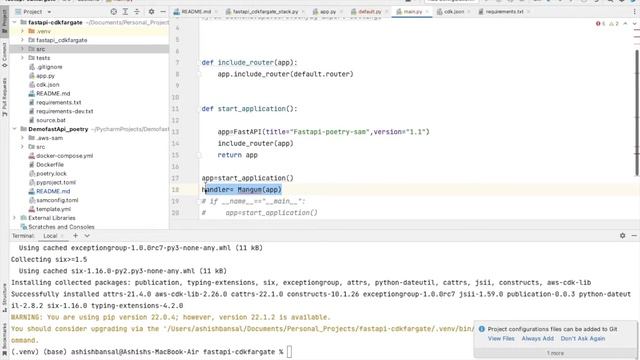
Task: Open the Commit tool window stripe button
Action: pyautogui.click(x=4, y=55)
